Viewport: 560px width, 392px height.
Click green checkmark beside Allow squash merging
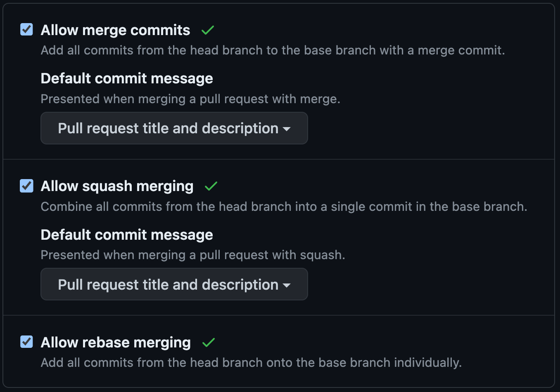(x=211, y=186)
